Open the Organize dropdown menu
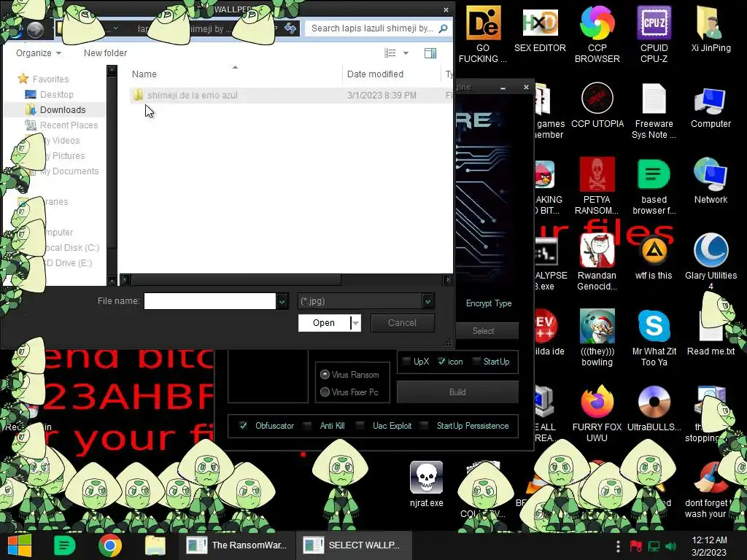 pyautogui.click(x=39, y=52)
